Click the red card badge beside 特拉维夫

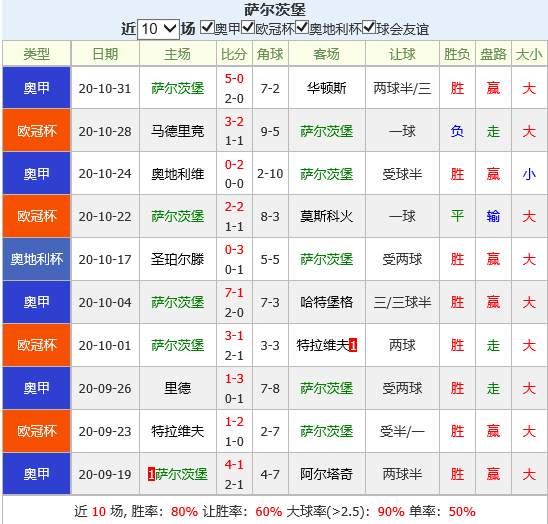click(353, 345)
